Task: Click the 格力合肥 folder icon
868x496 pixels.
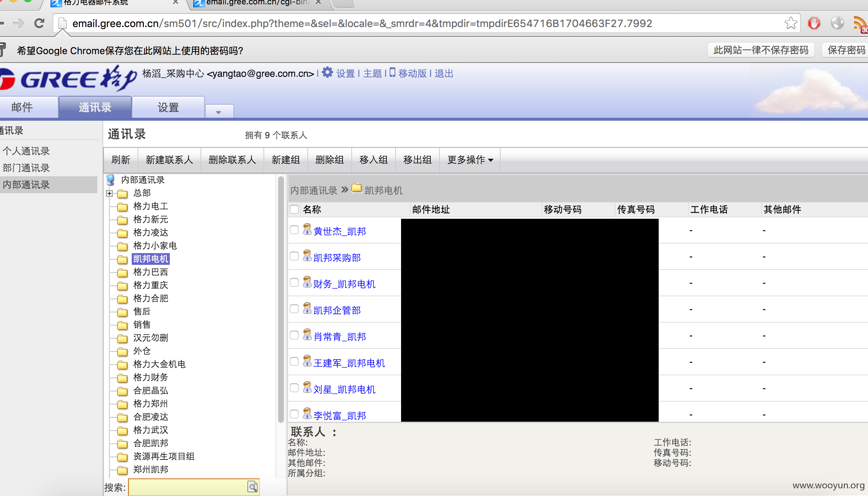Action: 122,299
